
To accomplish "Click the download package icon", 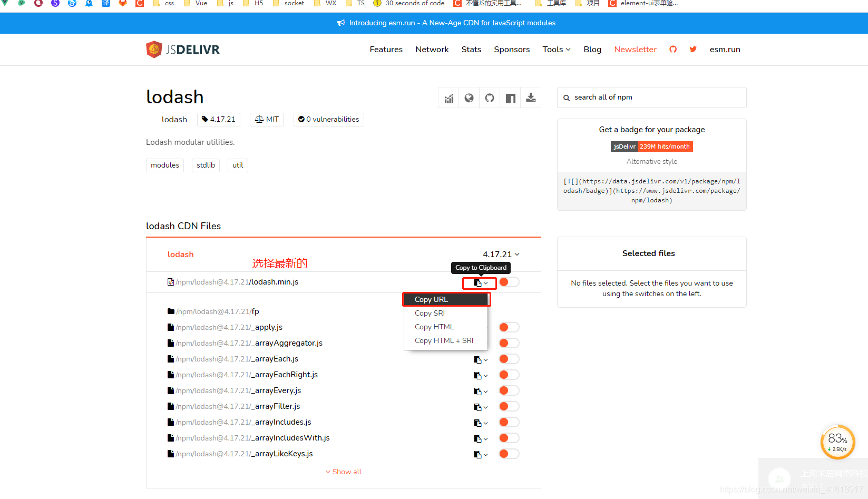I will (531, 98).
